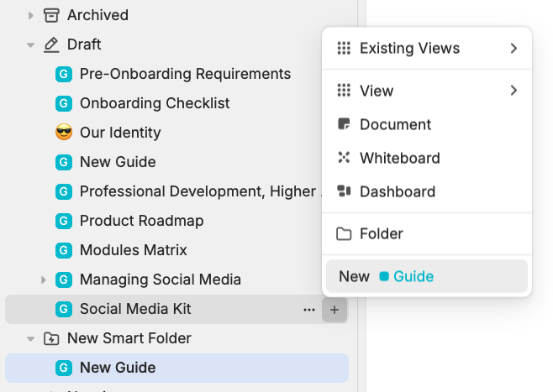Expand the Archived folder
This screenshot has height=392, width=553.
(x=31, y=15)
